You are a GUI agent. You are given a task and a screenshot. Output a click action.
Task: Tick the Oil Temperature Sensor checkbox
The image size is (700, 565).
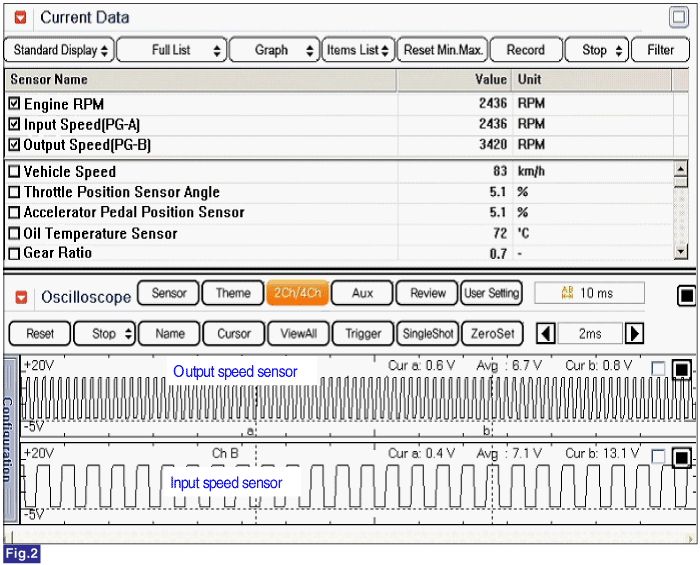[x=14, y=234]
